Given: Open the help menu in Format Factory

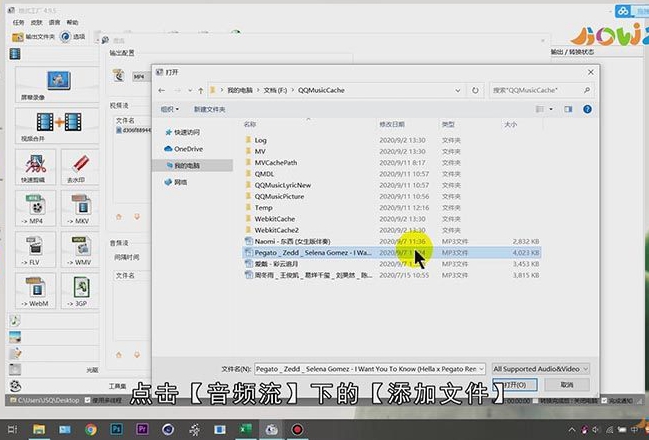Looking at the screenshot, I should tap(72, 22).
